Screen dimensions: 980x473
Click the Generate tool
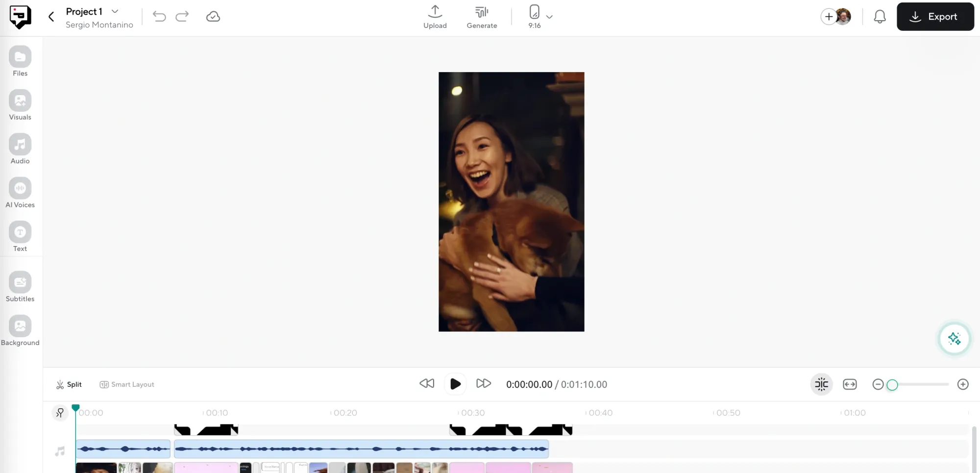tap(482, 16)
